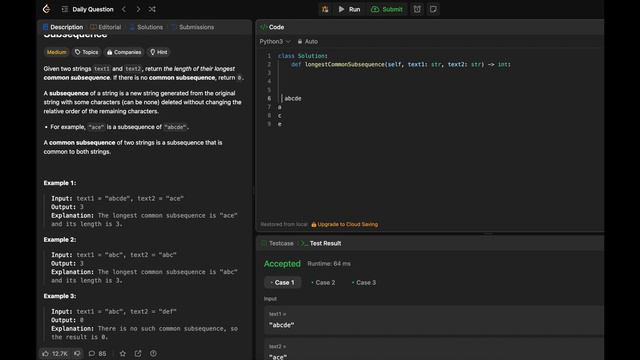Viewport: 640px width, 360px height.
Task: Click the text1 input value "abcde"
Action: click(x=282, y=325)
